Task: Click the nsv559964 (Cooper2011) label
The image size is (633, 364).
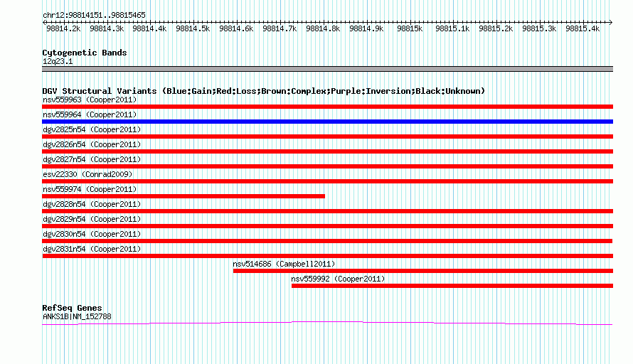Action: pyautogui.click(x=90, y=114)
